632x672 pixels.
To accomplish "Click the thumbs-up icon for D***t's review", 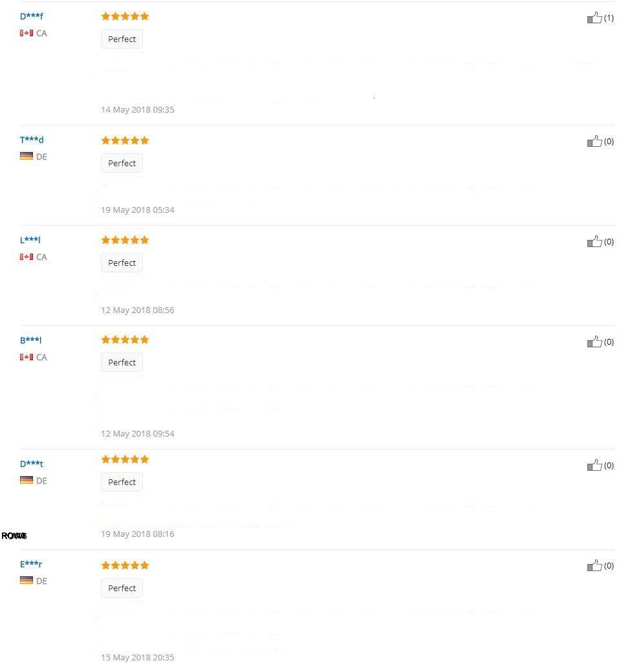I will click(x=594, y=465).
